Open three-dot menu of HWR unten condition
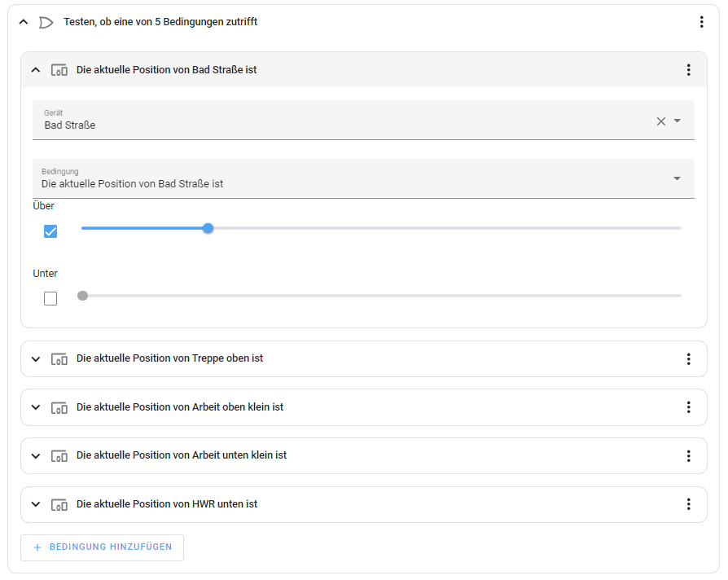This screenshot has width=728, height=580. point(688,504)
